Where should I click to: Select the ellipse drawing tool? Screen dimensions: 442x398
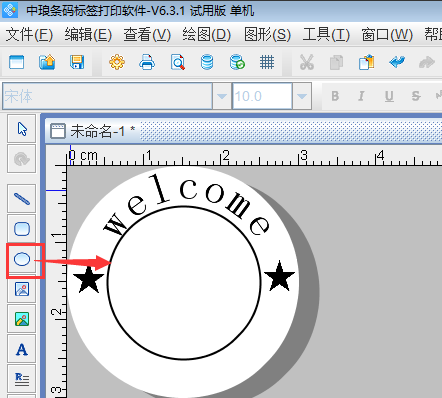coord(22,259)
